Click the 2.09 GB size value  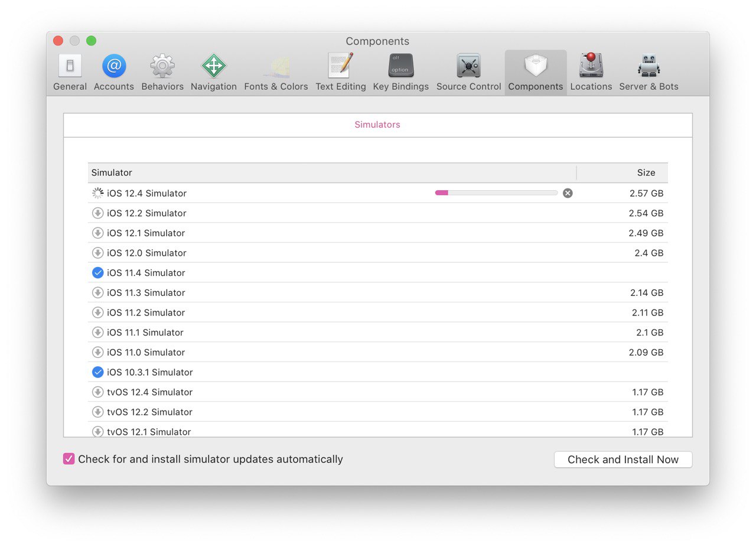click(x=646, y=352)
